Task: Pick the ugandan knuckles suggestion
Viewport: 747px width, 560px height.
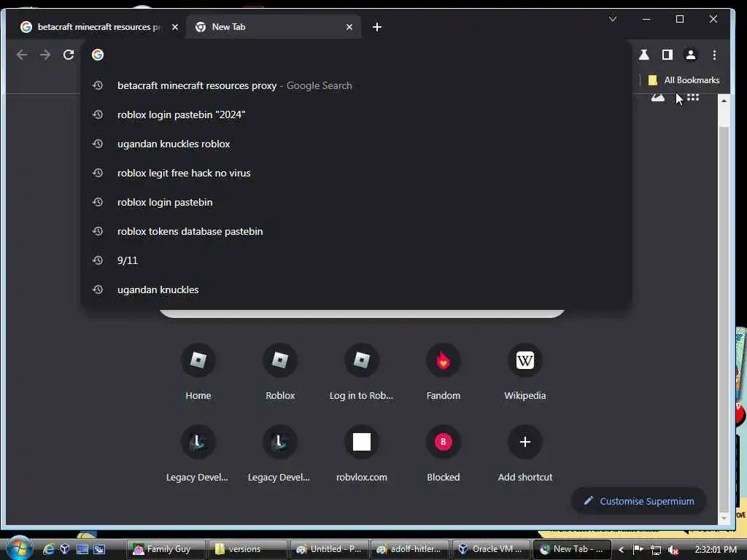Action: click(356, 289)
